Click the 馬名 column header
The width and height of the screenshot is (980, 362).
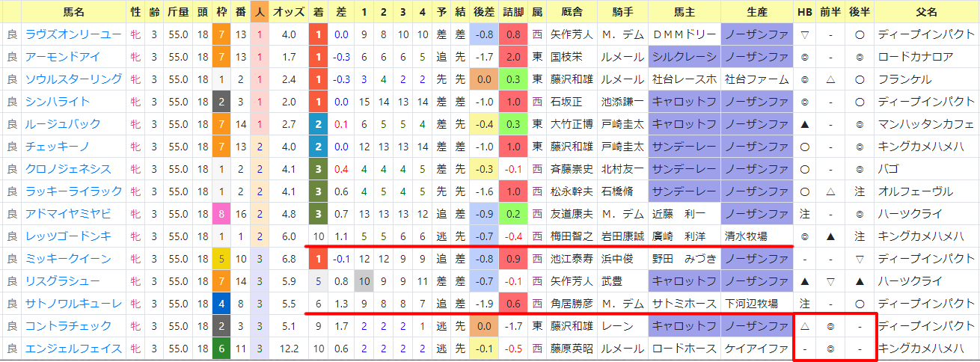[x=74, y=12]
